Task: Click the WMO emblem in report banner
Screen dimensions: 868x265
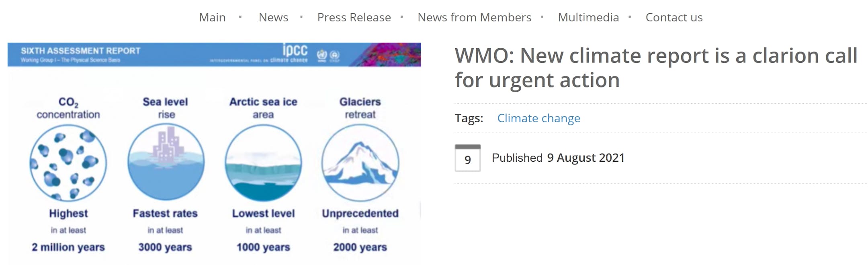Action: coord(322,55)
